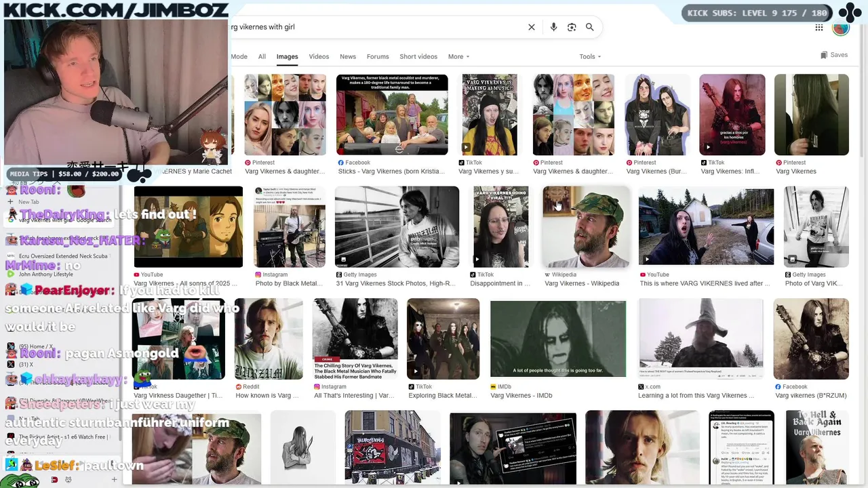The image size is (868, 488).
Task: Select the Images tab
Action: pos(287,57)
